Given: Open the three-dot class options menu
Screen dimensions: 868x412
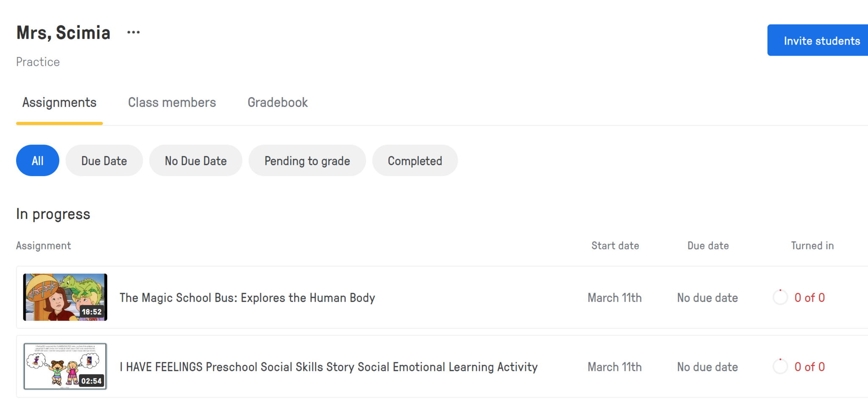Looking at the screenshot, I should coord(134,33).
